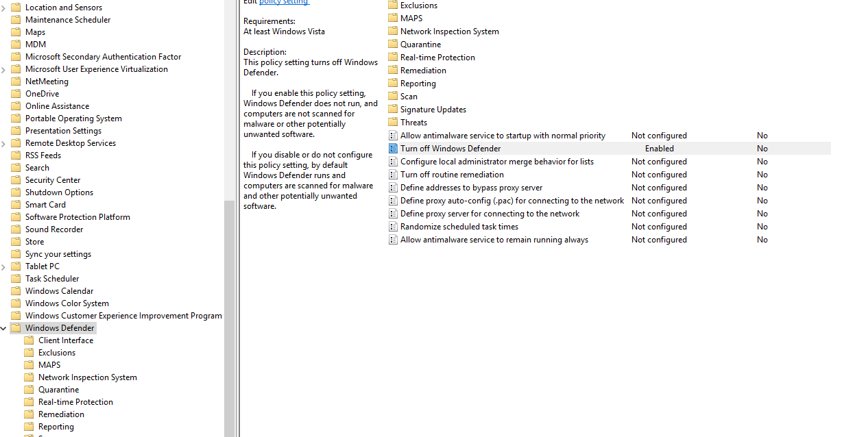This screenshot has height=437, width=868.
Task: Select Smart Card in the tree
Action: click(x=46, y=205)
